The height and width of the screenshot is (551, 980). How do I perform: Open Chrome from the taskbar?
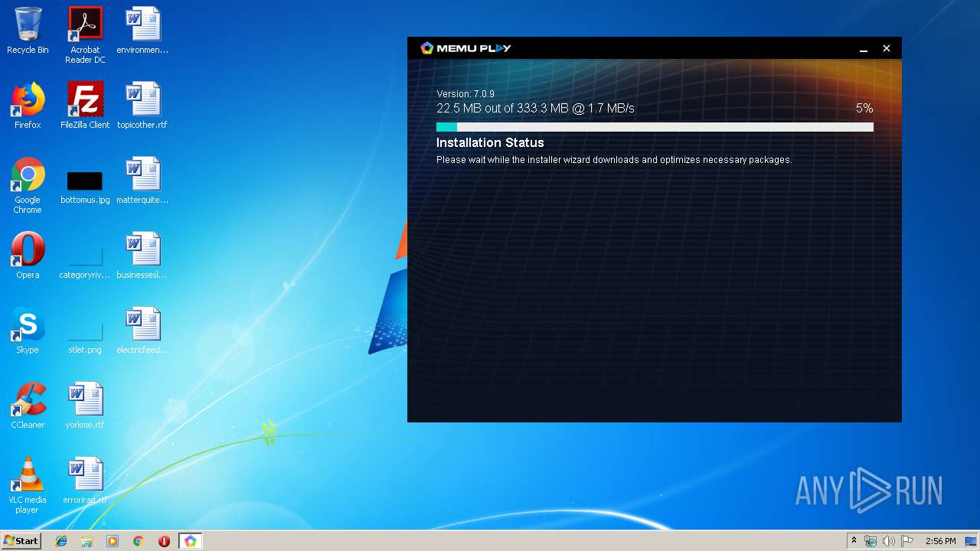pos(139,541)
